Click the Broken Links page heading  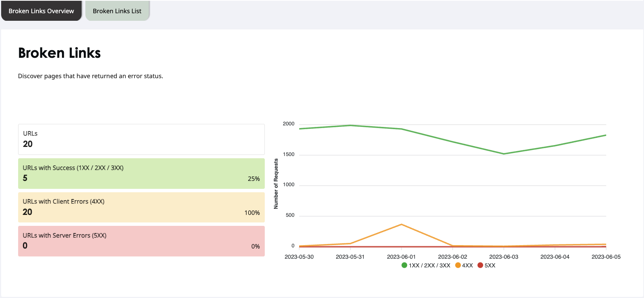(x=59, y=53)
